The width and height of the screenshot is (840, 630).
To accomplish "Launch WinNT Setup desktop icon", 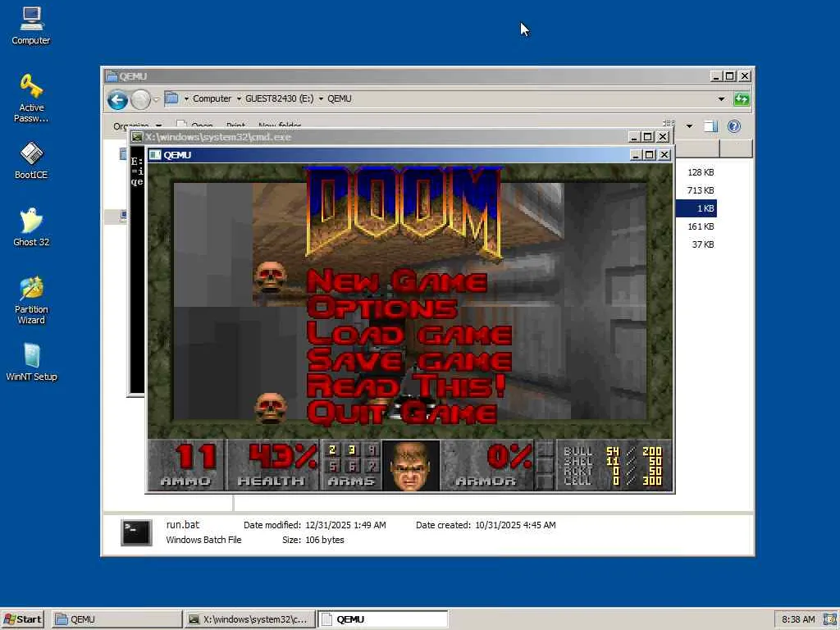I will (x=31, y=362).
